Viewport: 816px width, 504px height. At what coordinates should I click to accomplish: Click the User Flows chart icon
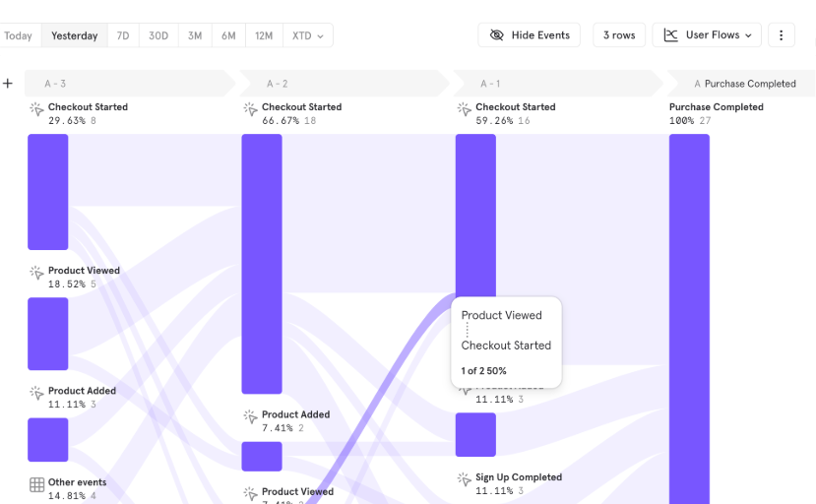(x=670, y=34)
